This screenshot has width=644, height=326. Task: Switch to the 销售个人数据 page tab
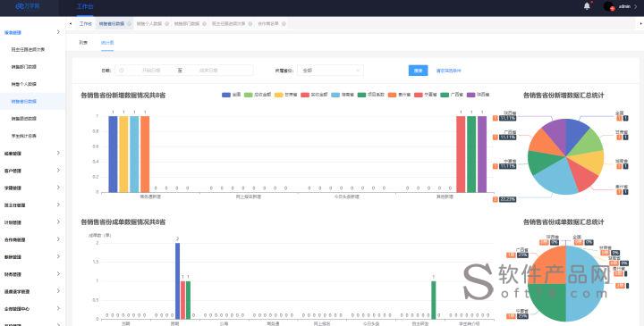coord(149,24)
